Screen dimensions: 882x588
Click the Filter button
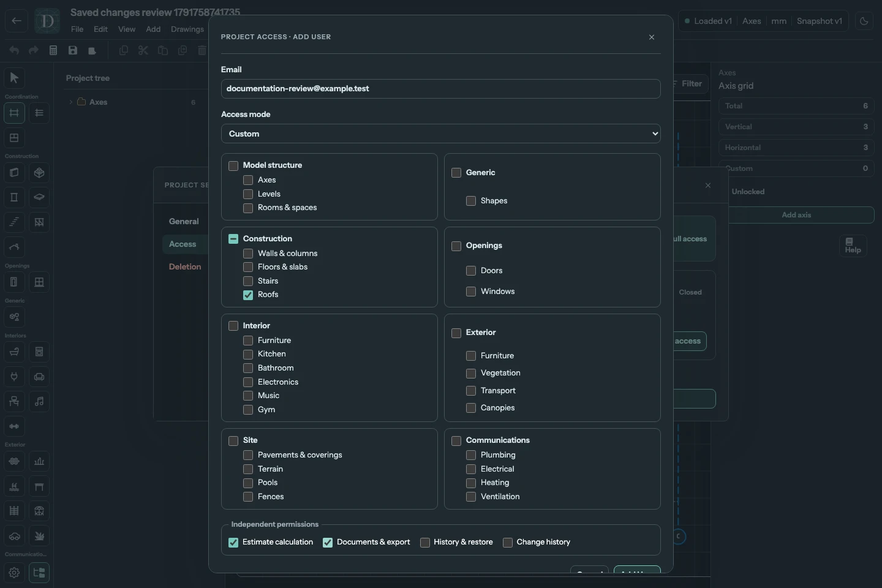690,83
